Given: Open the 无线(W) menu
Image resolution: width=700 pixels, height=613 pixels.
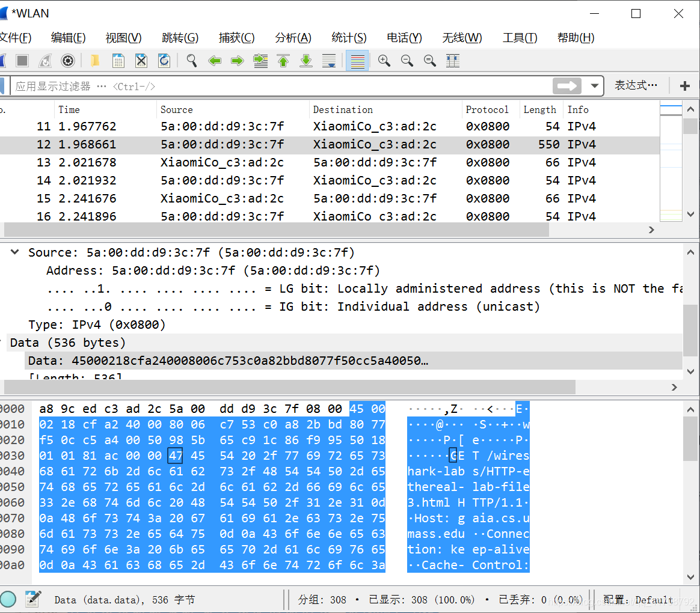Looking at the screenshot, I should [x=462, y=38].
